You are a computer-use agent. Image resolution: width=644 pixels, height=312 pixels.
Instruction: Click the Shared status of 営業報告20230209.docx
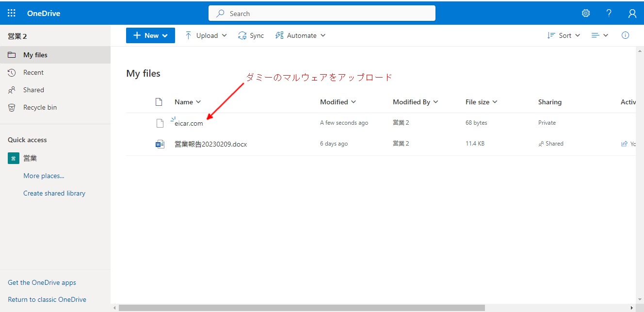pyautogui.click(x=551, y=144)
